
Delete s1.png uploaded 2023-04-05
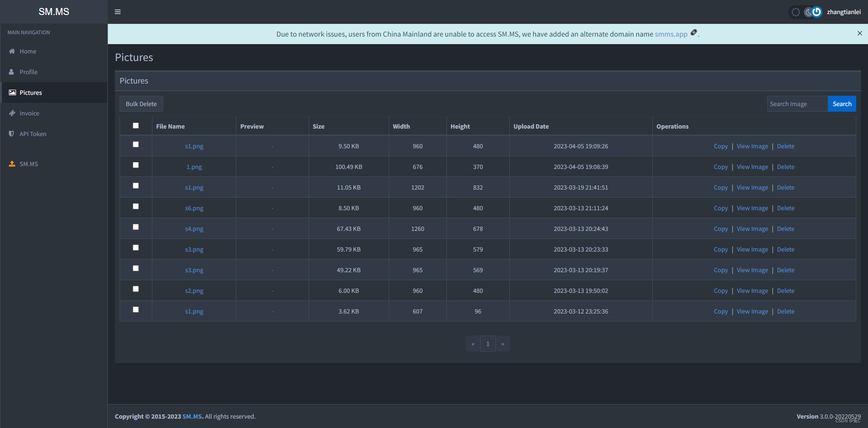785,146
